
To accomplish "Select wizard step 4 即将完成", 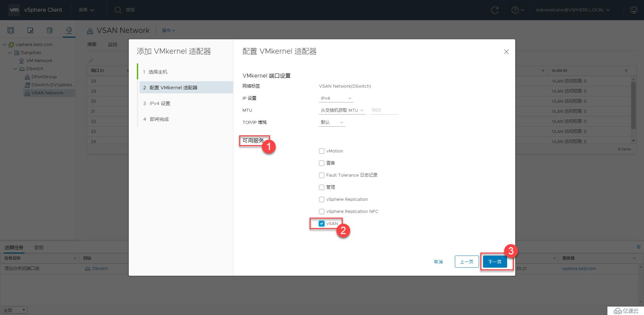I will pyautogui.click(x=185, y=119).
